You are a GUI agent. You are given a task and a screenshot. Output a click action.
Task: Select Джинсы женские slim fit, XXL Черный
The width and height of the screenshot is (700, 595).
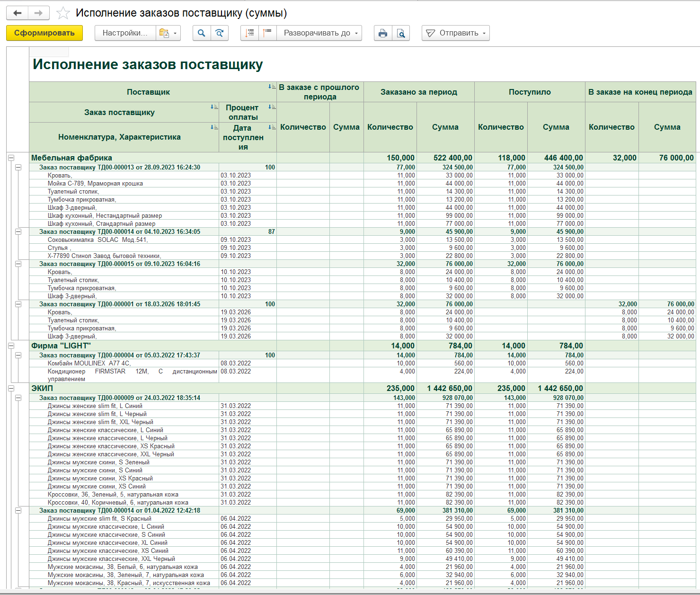[100, 422]
